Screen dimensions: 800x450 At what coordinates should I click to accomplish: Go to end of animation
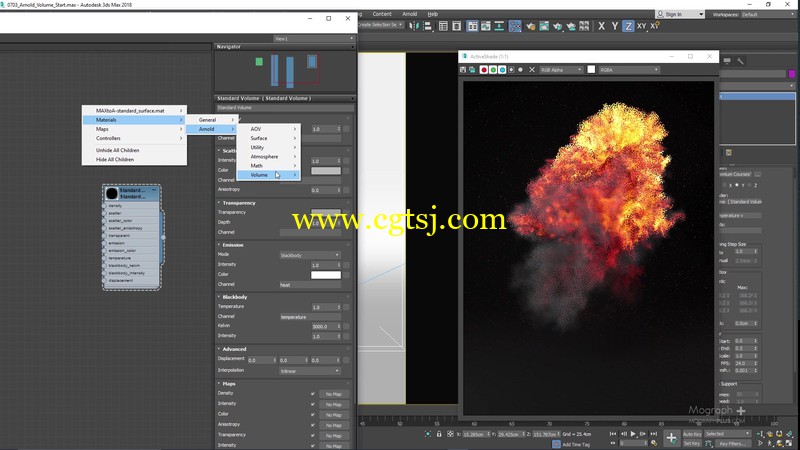tap(654, 434)
